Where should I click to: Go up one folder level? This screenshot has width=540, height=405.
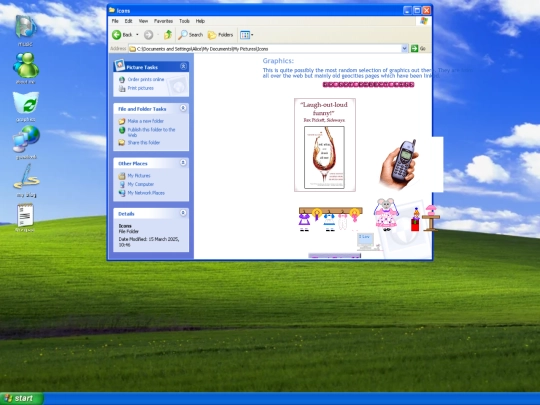(168, 34)
